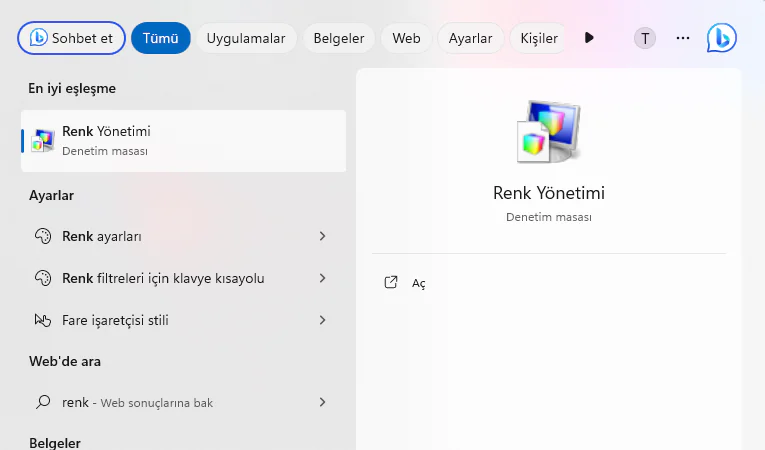Switch to the Belgeler filter tab

pyautogui.click(x=339, y=38)
